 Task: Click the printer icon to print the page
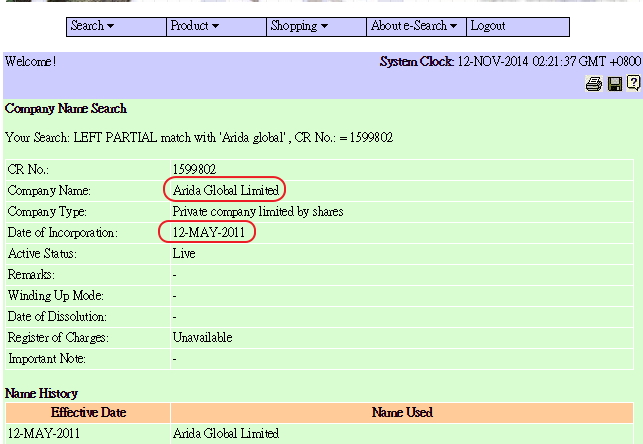[594, 84]
